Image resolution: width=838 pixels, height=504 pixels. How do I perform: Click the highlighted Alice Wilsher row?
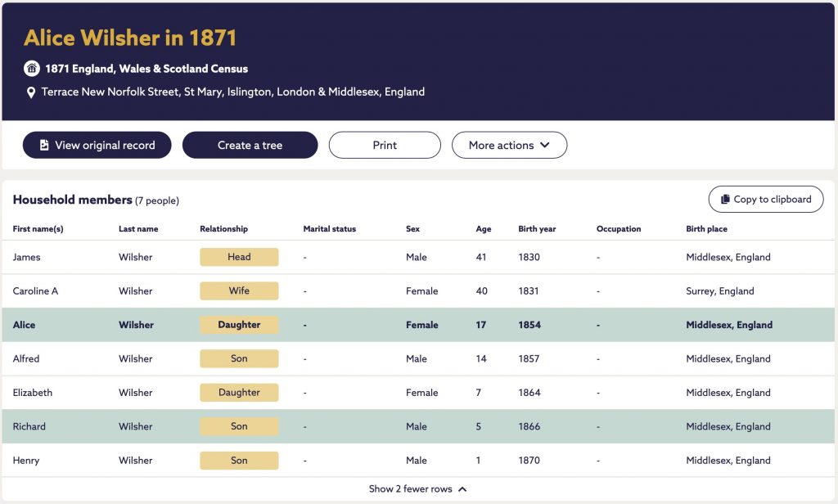pyautogui.click(x=418, y=325)
